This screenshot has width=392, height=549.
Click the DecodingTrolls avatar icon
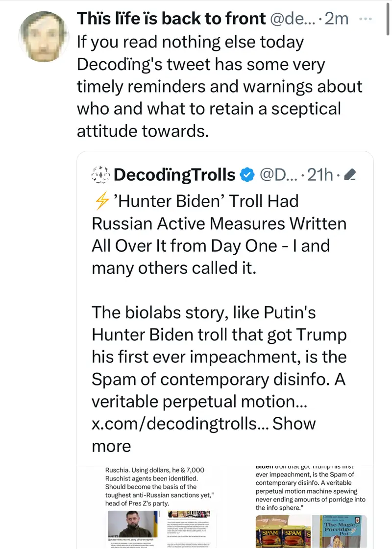click(x=100, y=174)
